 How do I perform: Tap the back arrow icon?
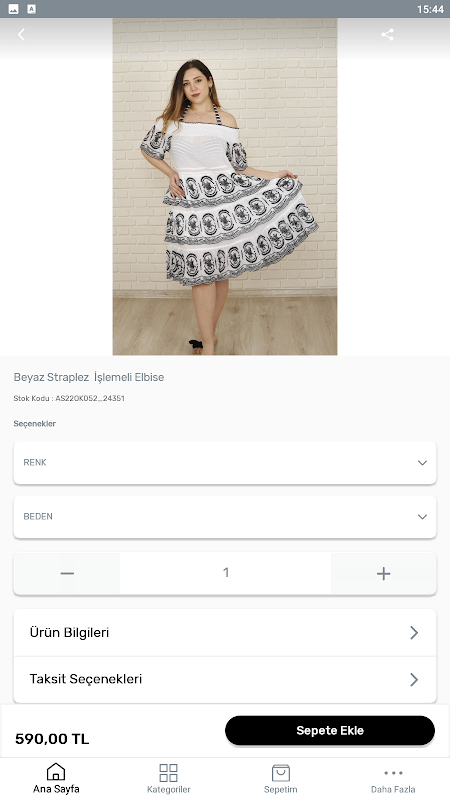[21, 34]
